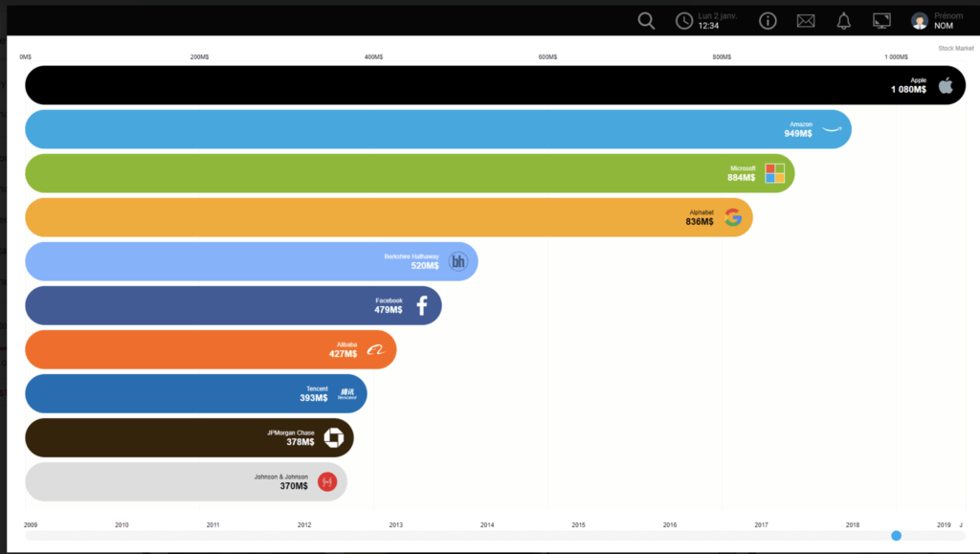Jump to 2009 on the timeline
The height and width of the screenshot is (554, 980).
[x=31, y=524]
